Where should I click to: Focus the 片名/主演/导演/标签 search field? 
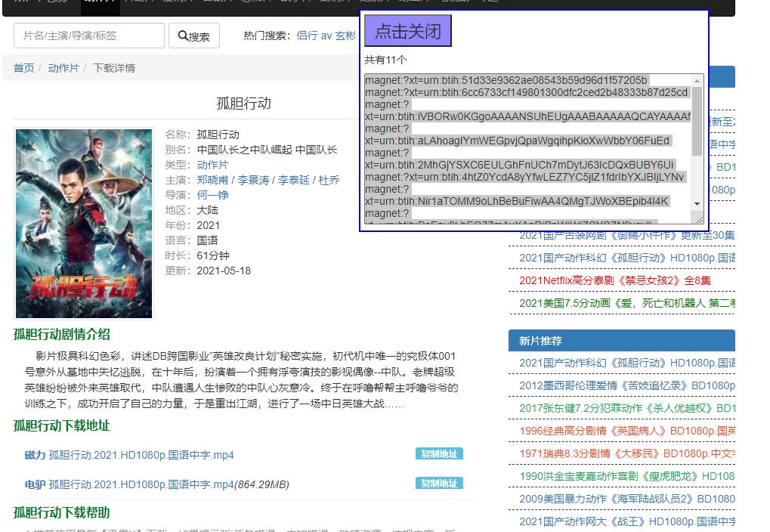coord(89,36)
